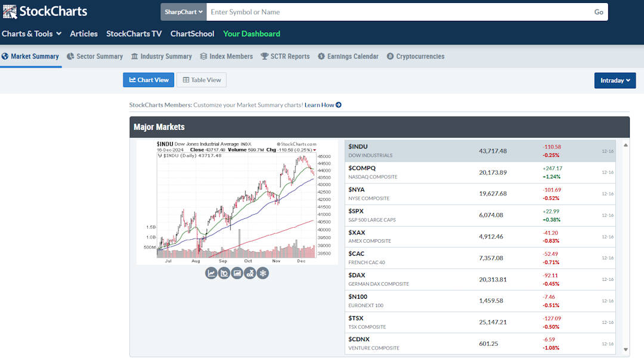644x359 pixels.
Task: Open StockCharts TV in the navigation
Action: 134,33
